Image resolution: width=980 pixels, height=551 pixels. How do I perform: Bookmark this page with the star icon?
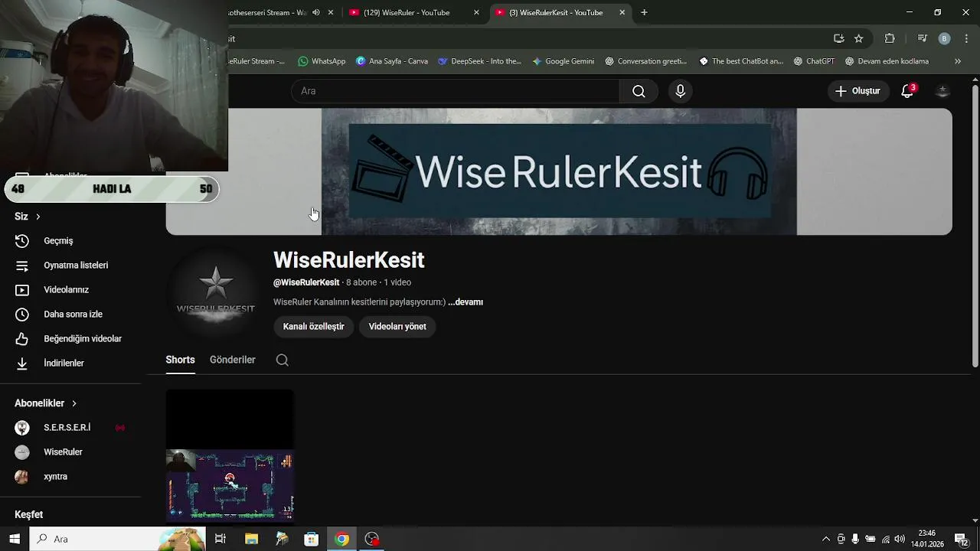pos(859,39)
